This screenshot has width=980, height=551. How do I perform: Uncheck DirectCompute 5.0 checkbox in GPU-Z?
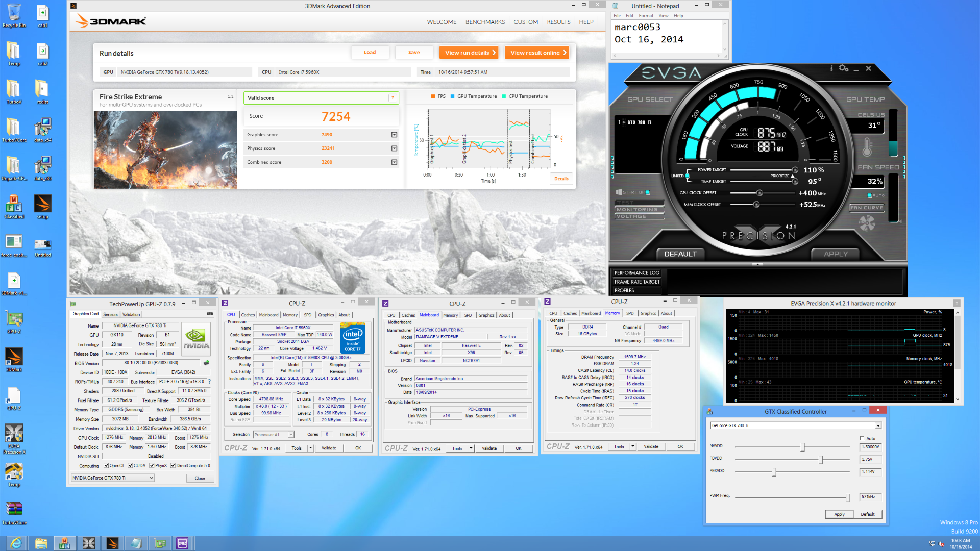pos(173,465)
